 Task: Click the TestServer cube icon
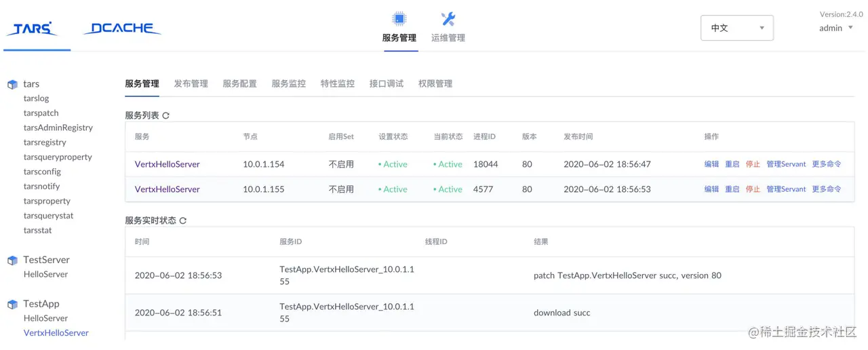[12, 260]
